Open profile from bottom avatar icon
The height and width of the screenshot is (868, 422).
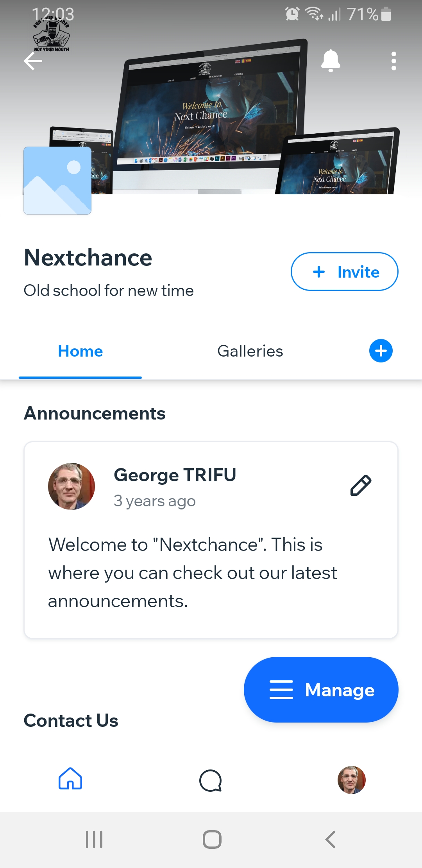(x=351, y=780)
